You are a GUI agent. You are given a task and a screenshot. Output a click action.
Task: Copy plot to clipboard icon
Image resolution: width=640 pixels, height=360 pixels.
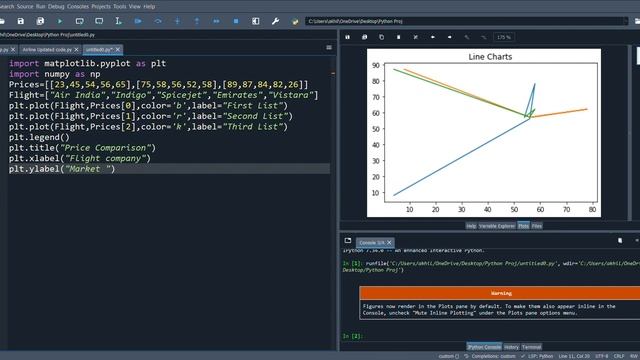[x=382, y=37]
